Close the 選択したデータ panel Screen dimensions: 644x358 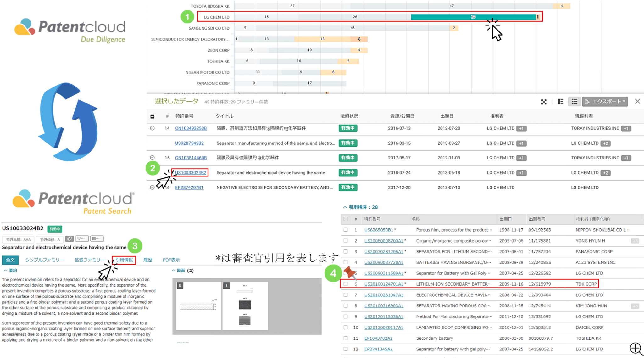coord(637,101)
